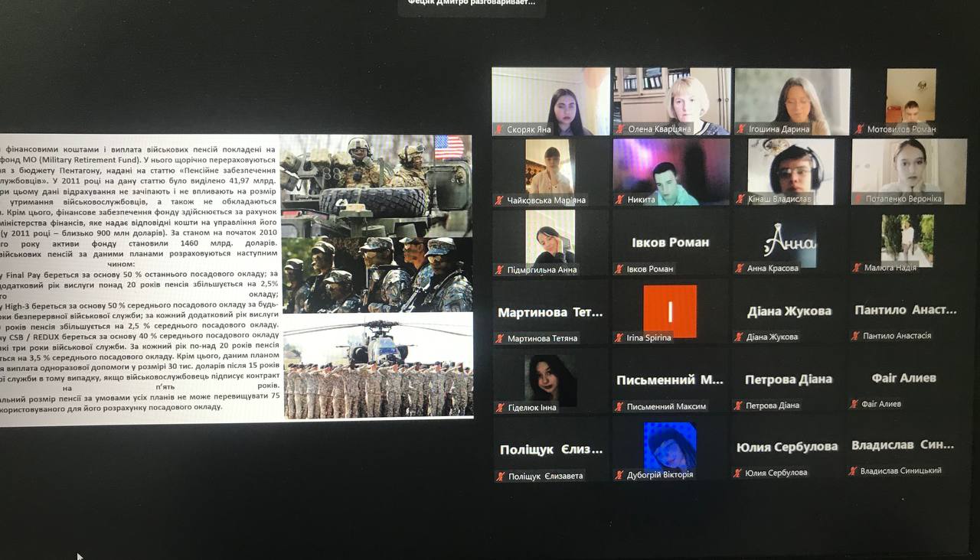980x560 pixels.
Task: Click Irina Spirina's orange initial avatar
Action: tap(670, 311)
